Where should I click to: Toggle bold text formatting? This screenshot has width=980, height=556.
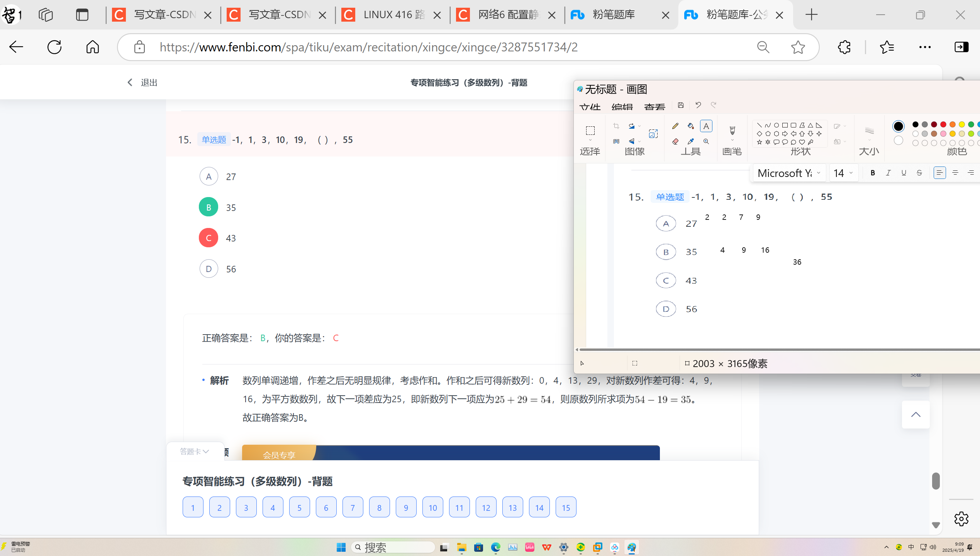873,173
